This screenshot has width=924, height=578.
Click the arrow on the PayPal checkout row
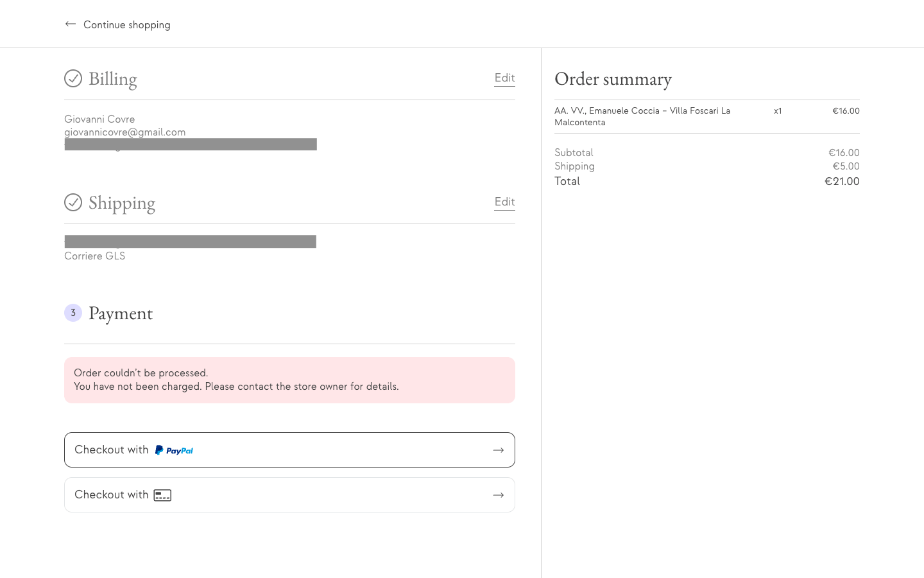point(498,450)
